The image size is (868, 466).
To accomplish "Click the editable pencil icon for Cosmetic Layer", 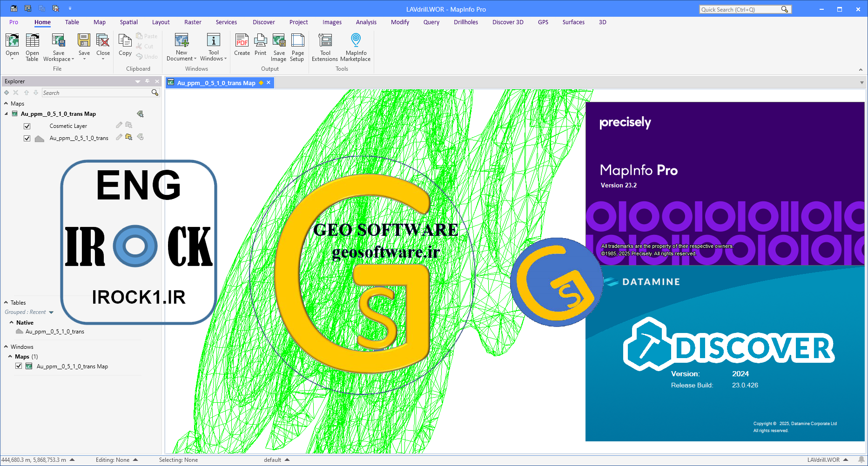I will coord(119,125).
